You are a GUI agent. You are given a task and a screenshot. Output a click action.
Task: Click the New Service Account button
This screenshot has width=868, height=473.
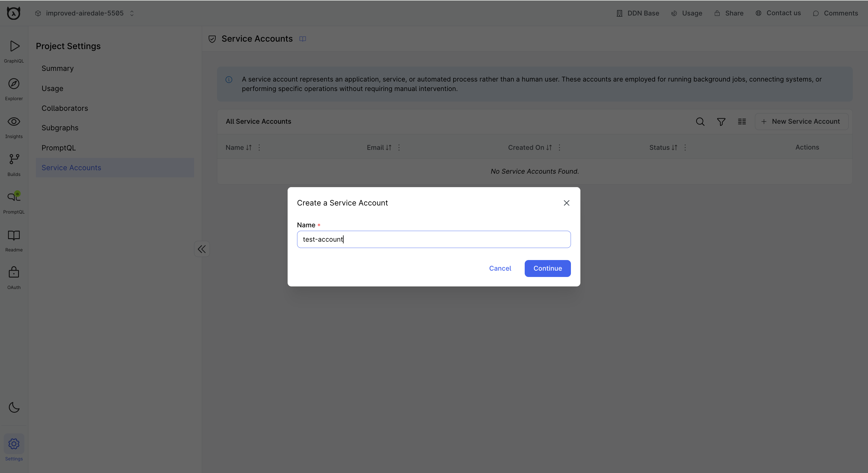[x=802, y=122]
